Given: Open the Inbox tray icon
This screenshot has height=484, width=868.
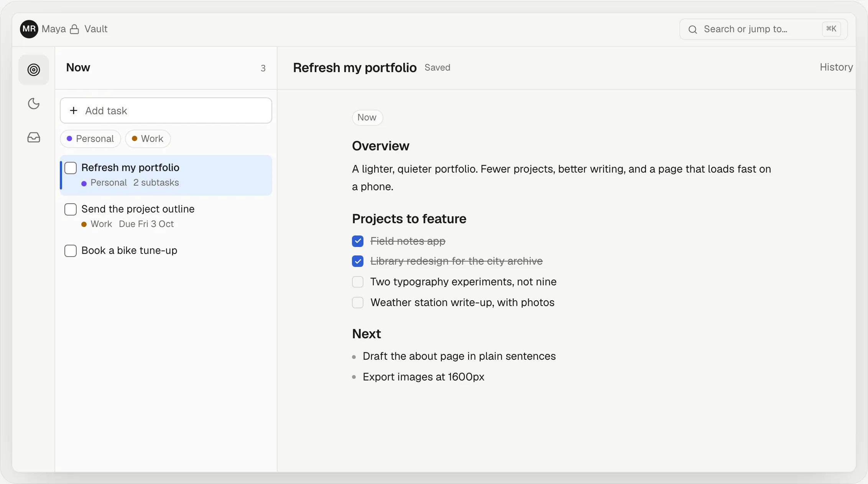Looking at the screenshot, I should [34, 137].
